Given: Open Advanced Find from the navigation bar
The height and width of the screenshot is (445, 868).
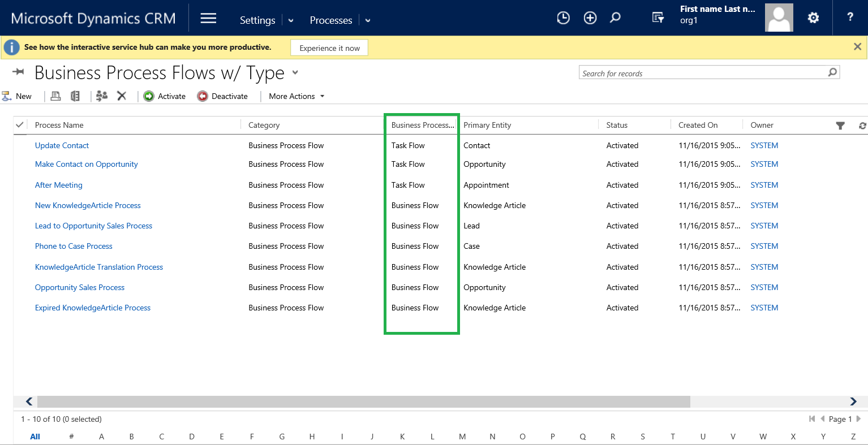Looking at the screenshot, I should click(x=658, y=18).
